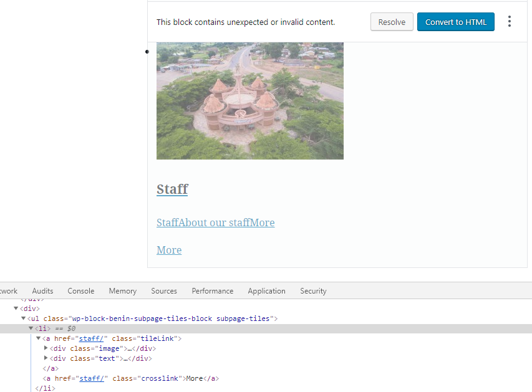
Task: Collapse the ul subpage-tiles element
Action: (24, 318)
